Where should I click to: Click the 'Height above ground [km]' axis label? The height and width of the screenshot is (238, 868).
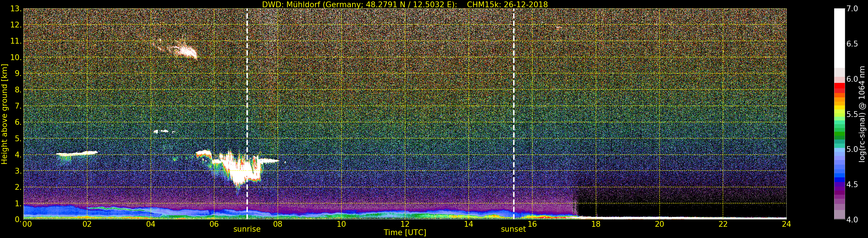pyautogui.click(x=4, y=114)
